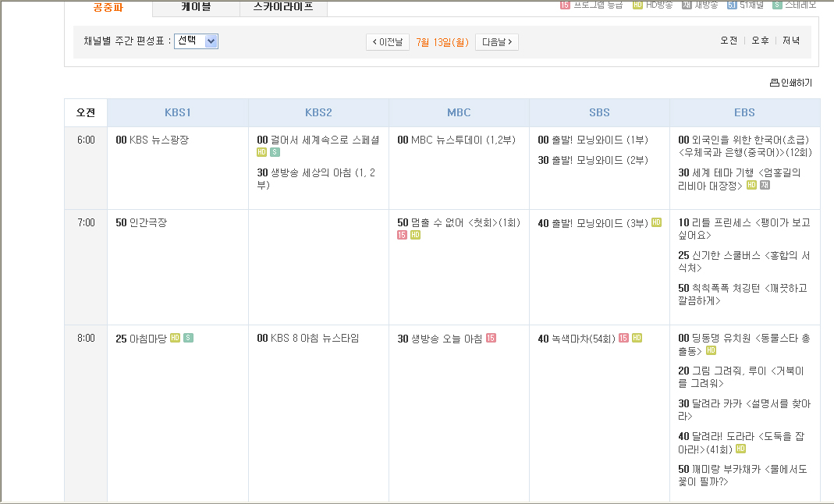Click HD icon after 달려라! 도라라 (41회)

[740, 449]
